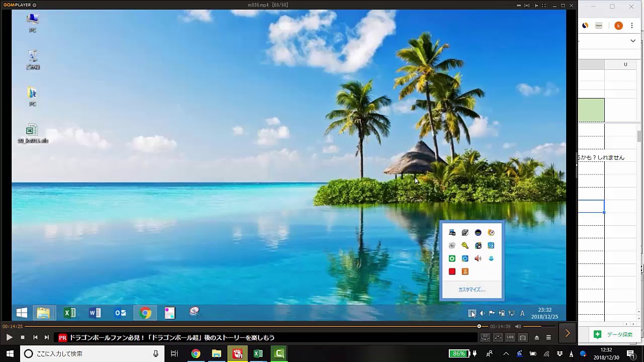Image resolution: width=644 pixels, height=362 pixels.
Task: Take a screenshot with the camera icon
Action: [523, 337]
